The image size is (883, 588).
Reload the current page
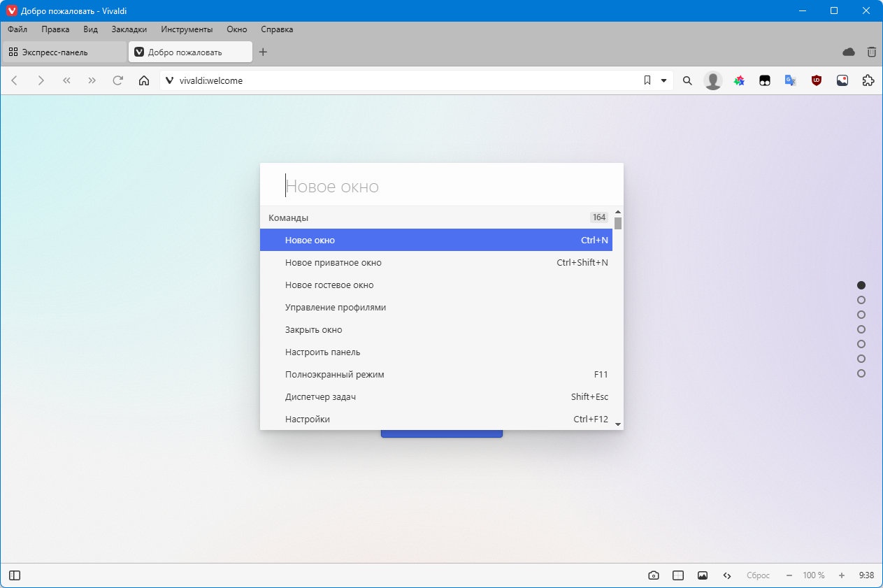tap(118, 80)
